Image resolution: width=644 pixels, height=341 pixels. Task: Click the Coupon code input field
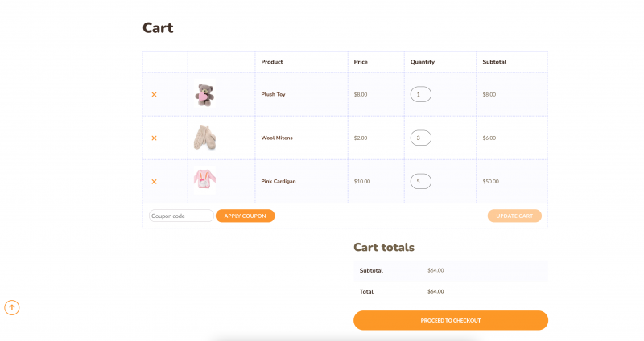coord(181,216)
